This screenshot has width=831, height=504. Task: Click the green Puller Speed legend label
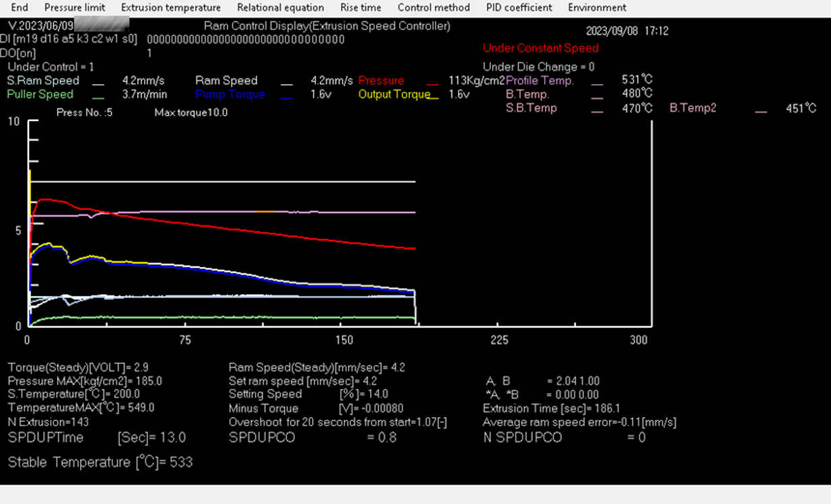[40, 95]
